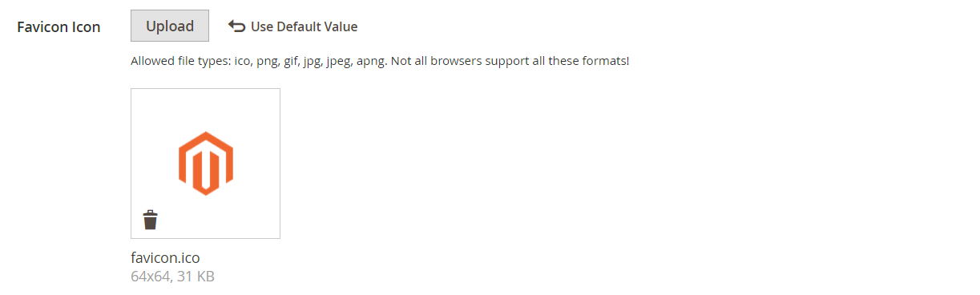
Task: Click the trash can under the logo
Action: click(150, 220)
